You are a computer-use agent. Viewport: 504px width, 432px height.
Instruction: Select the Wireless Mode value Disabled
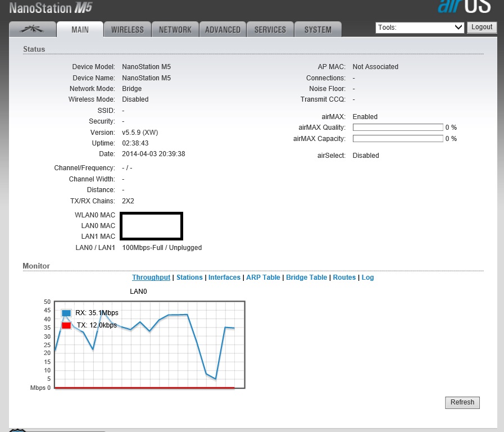pyautogui.click(x=135, y=99)
